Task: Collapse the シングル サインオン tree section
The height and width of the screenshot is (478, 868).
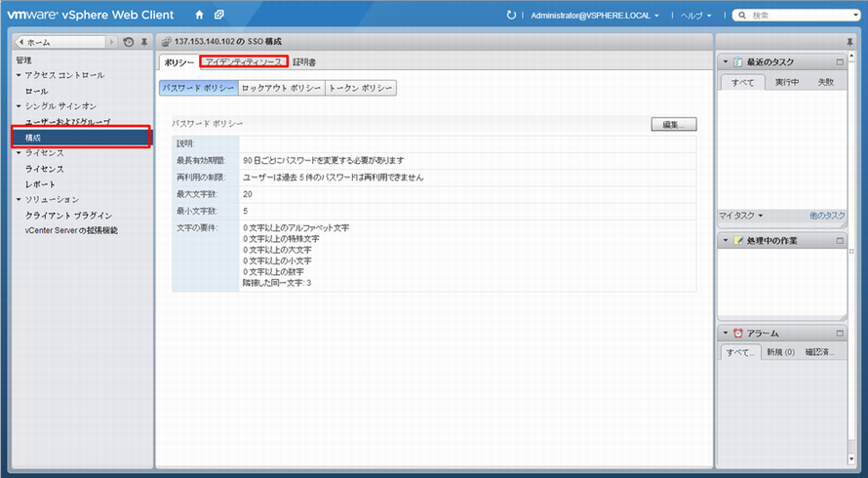Action: pyautogui.click(x=18, y=106)
